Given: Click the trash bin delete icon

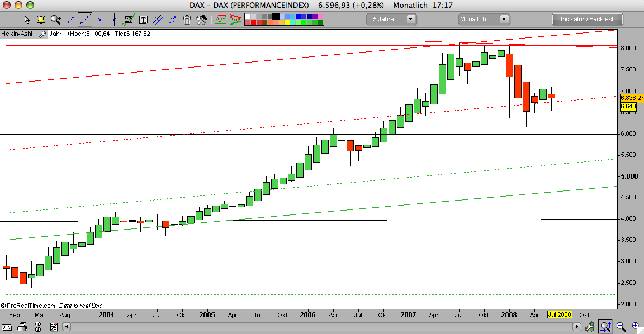Looking at the screenshot, I should [187, 20].
